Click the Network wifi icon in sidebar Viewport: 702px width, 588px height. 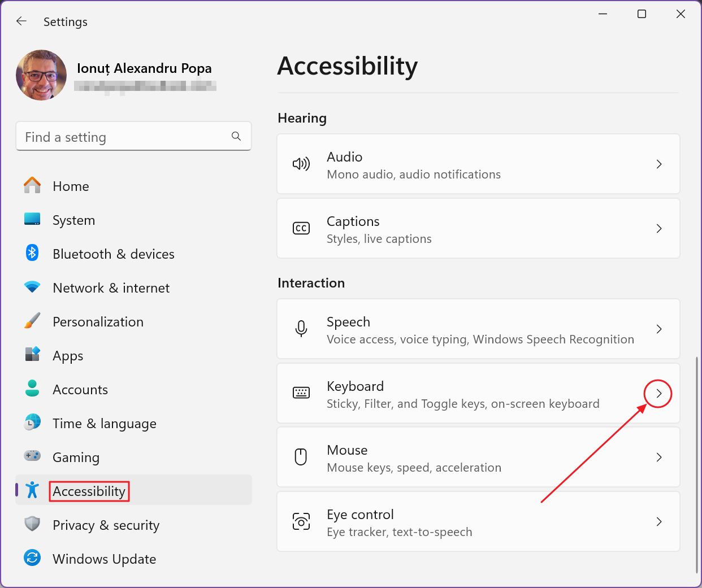32,287
